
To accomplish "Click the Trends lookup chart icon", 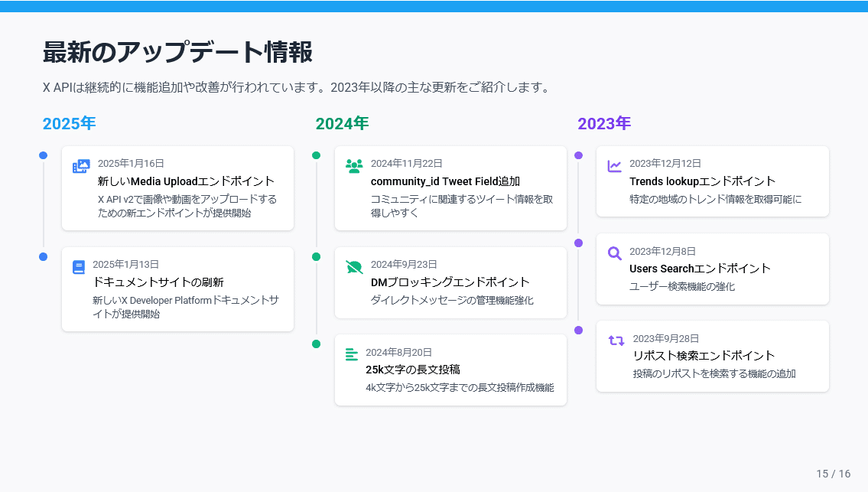I will click(x=614, y=166).
